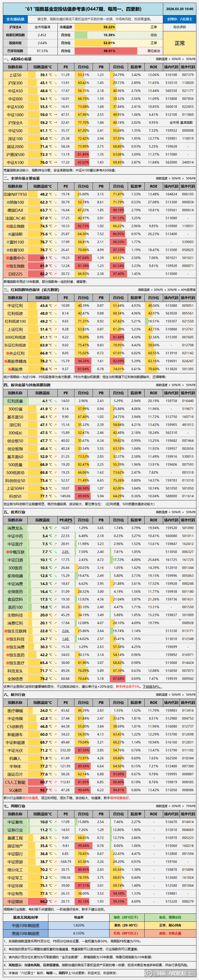The image size is (199, 980).
Task: Select the 全网ID: 六亿居士 header cell
Action: click(180, 19)
